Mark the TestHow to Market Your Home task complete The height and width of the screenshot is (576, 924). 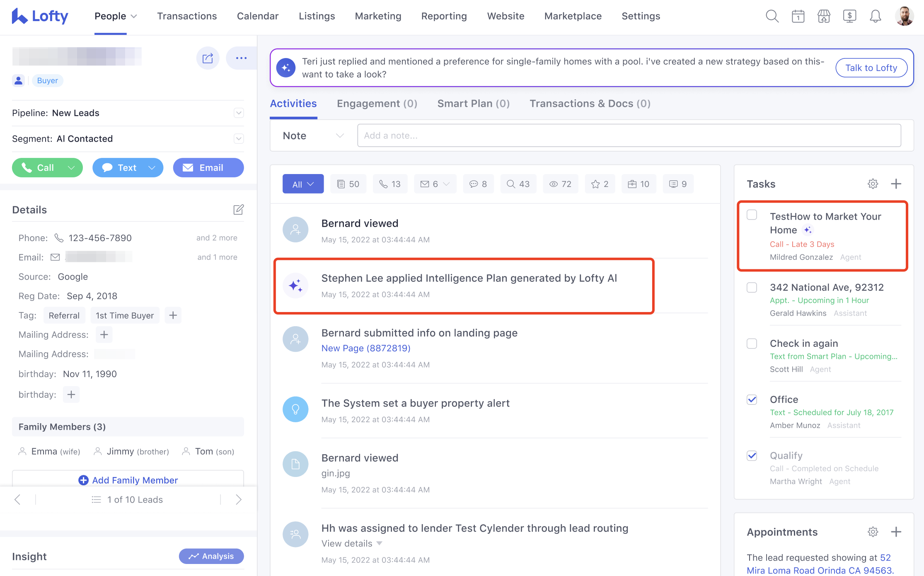point(752,215)
